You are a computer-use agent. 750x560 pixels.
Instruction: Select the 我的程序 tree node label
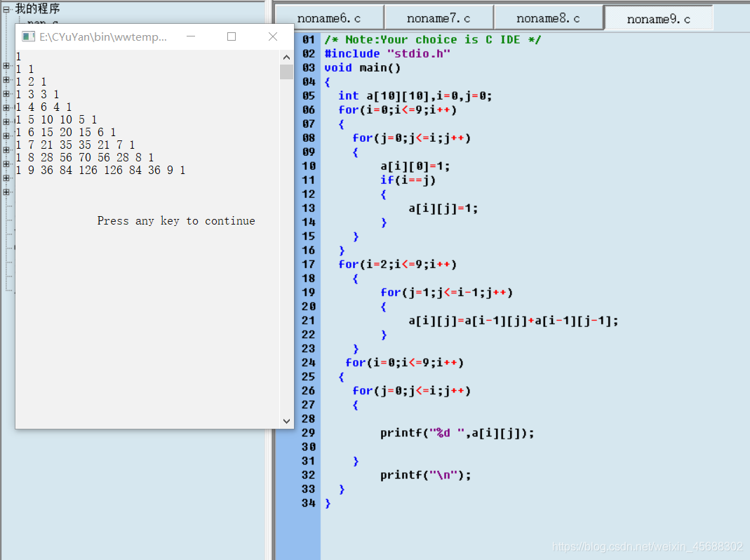click(x=37, y=8)
